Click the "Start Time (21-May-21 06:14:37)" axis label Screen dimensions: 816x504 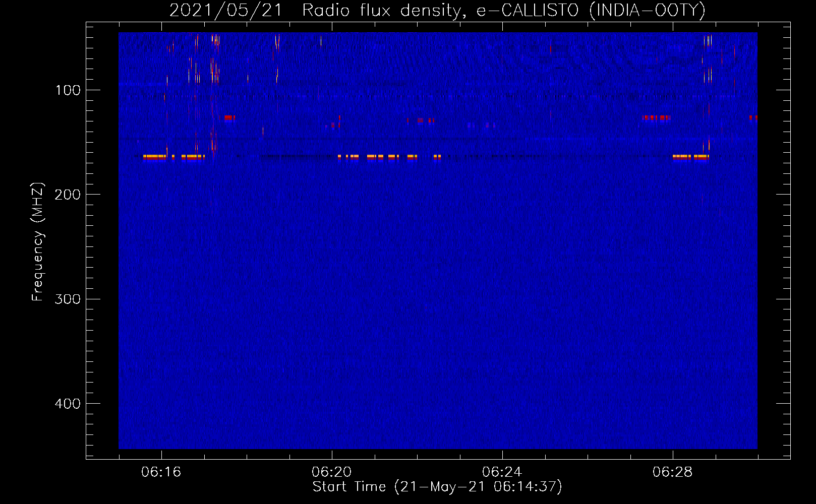click(x=437, y=487)
